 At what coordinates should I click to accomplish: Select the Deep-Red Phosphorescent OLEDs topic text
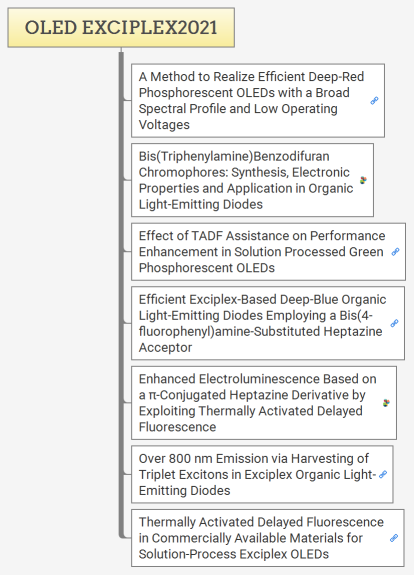(251, 100)
